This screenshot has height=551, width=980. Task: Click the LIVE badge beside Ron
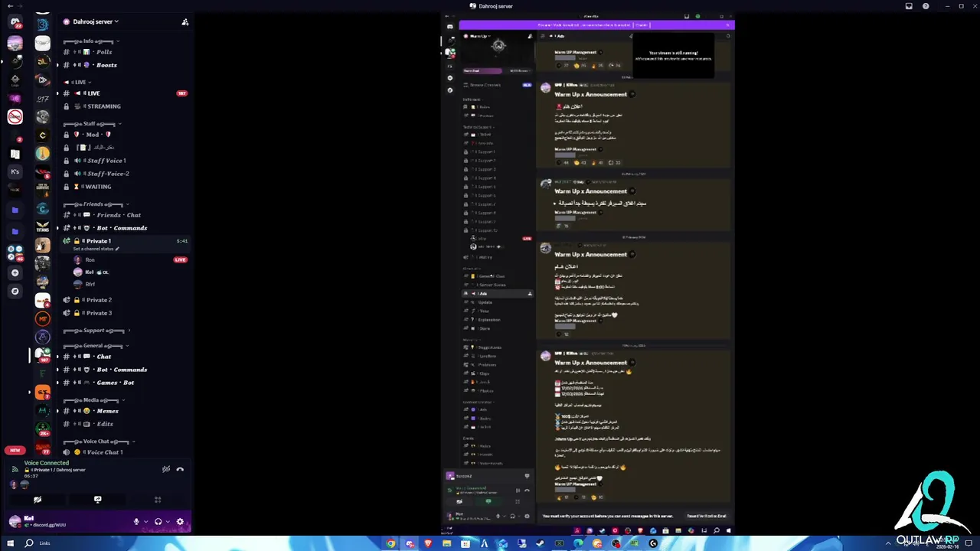click(x=181, y=260)
